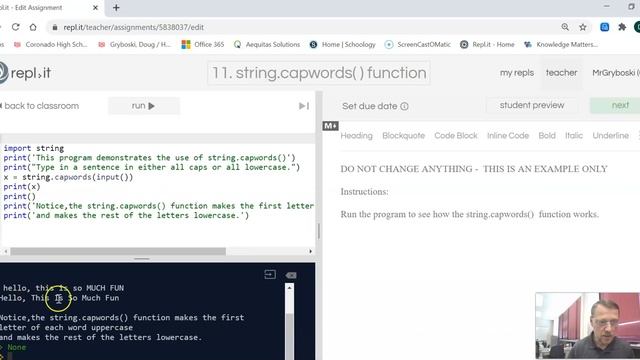Open the Gryboski, Doug bookmark
Screen dimensions: 640x360
coord(135,44)
